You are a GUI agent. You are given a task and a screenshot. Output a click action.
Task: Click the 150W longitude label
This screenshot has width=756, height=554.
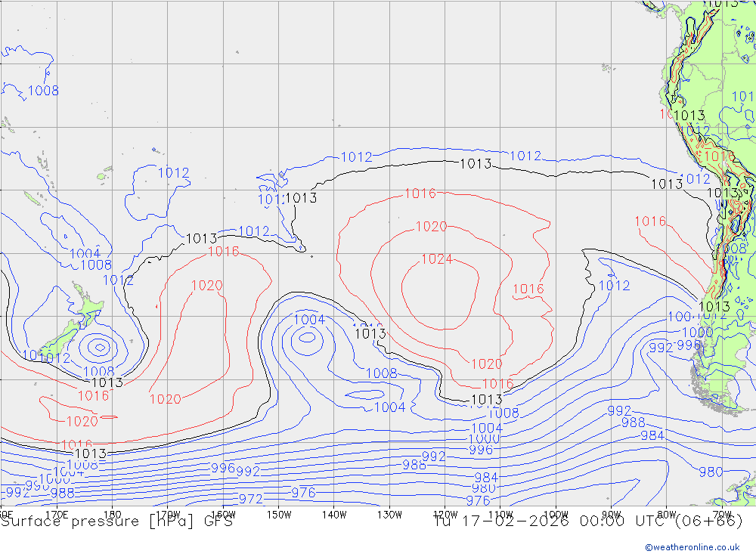[x=279, y=515]
